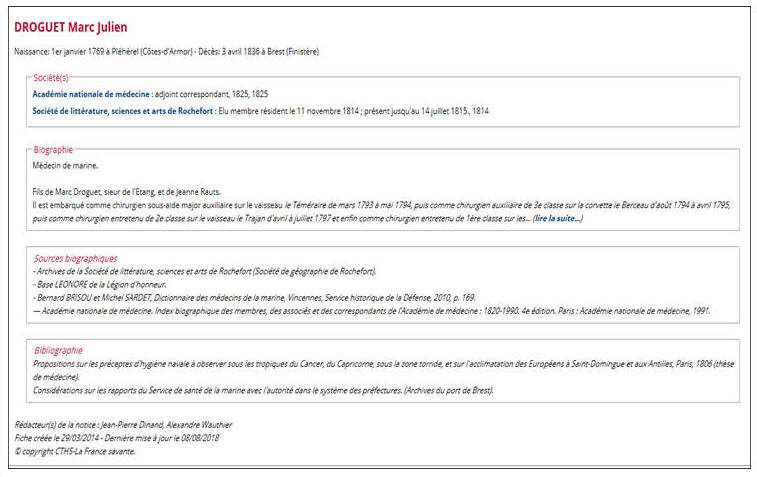Click the Rédacteur(s) de la notice line
757x477 pixels.
click(115, 427)
